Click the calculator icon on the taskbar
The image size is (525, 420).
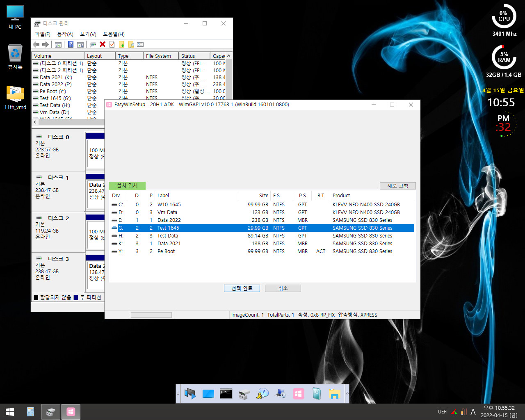click(x=30, y=412)
